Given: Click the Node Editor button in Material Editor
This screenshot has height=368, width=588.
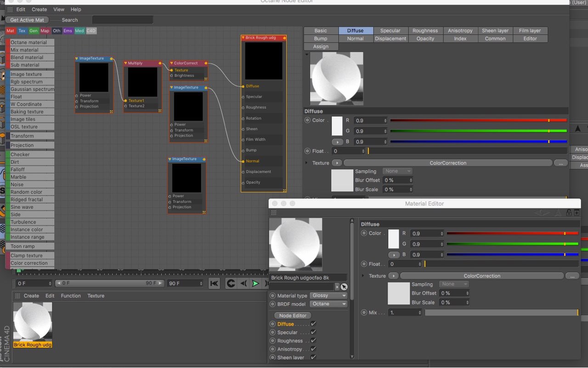Looking at the screenshot, I should (293, 315).
